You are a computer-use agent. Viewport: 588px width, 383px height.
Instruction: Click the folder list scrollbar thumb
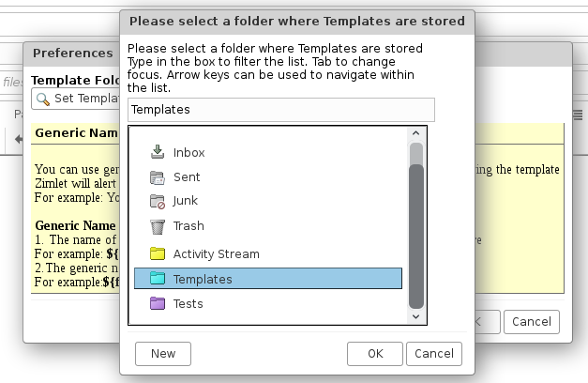[416, 235]
